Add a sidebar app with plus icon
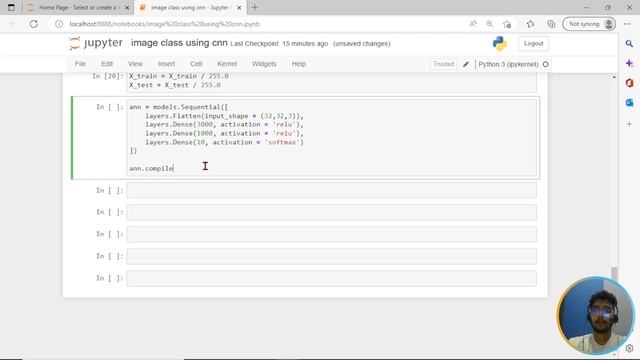 (x=629, y=124)
